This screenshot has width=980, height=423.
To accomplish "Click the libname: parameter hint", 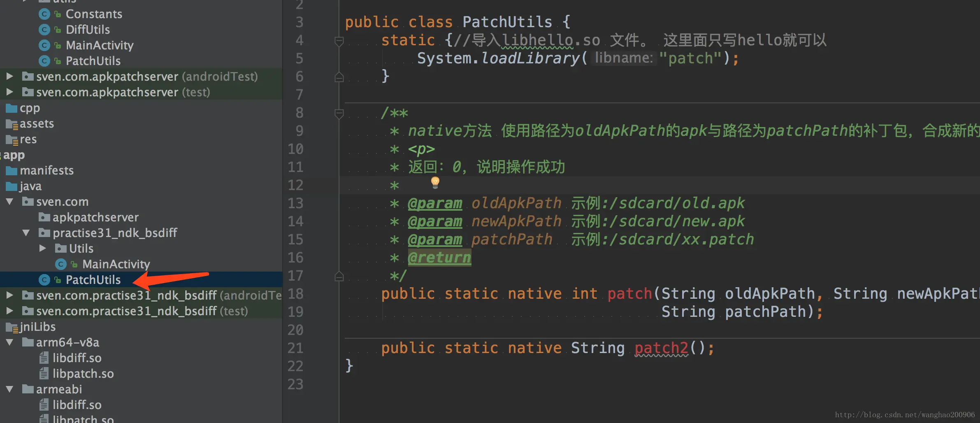I will (x=624, y=58).
